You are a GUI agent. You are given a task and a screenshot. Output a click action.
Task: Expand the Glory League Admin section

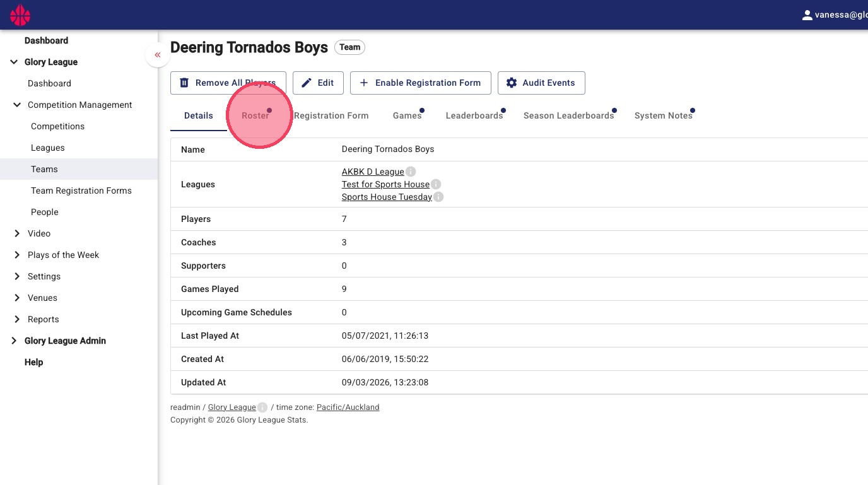[14, 341]
